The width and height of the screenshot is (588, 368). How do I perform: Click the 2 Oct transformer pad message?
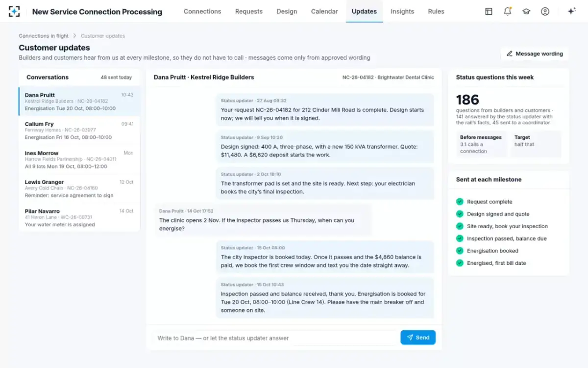[325, 184]
